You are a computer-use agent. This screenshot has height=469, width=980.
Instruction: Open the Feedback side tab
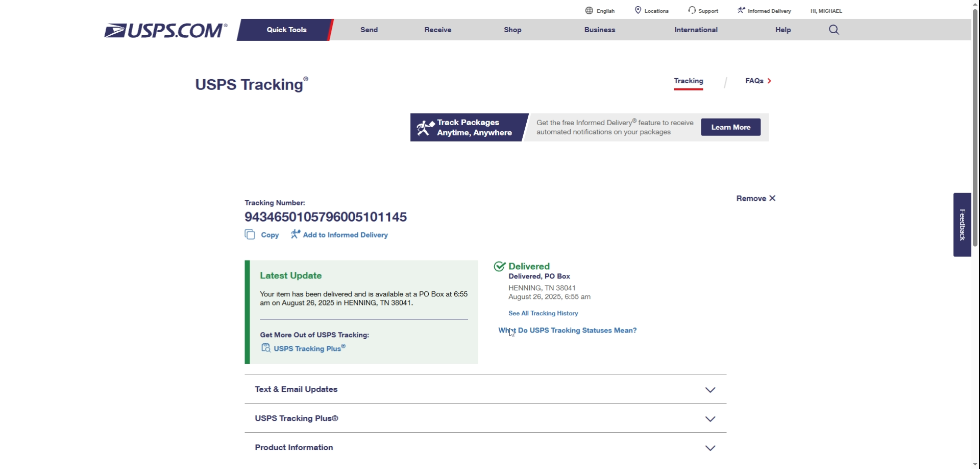point(962,225)
